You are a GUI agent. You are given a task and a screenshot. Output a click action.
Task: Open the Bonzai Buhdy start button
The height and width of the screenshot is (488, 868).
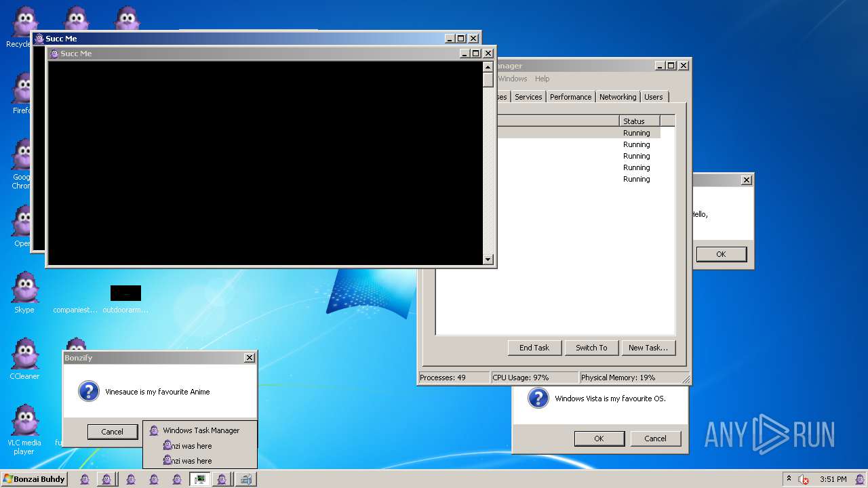coord(34,479)
